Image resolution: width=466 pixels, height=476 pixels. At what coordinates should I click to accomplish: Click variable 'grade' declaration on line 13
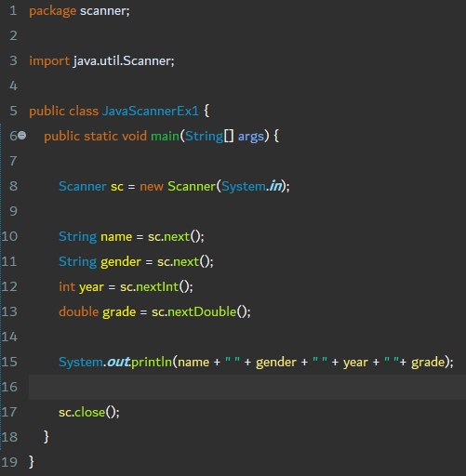click(119, 312)
